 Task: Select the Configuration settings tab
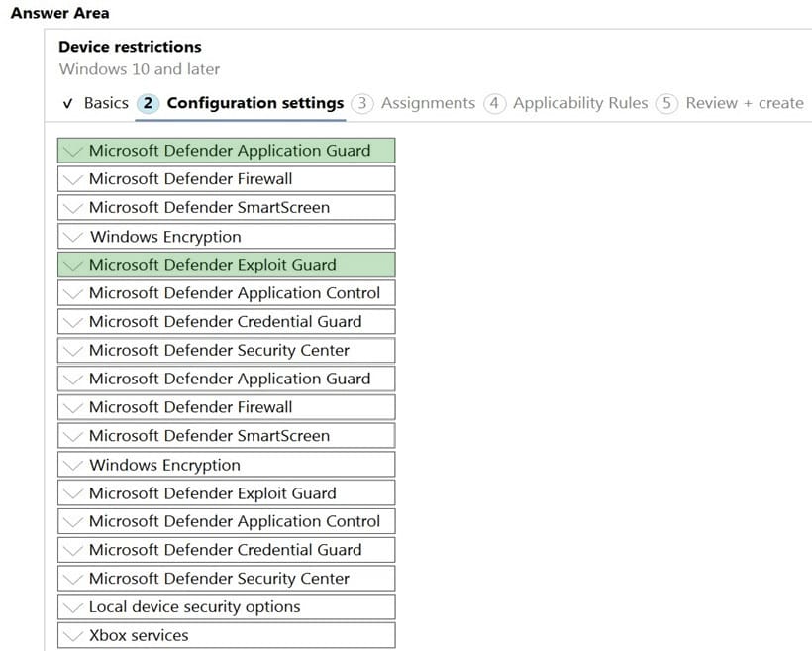coord(241,103)
